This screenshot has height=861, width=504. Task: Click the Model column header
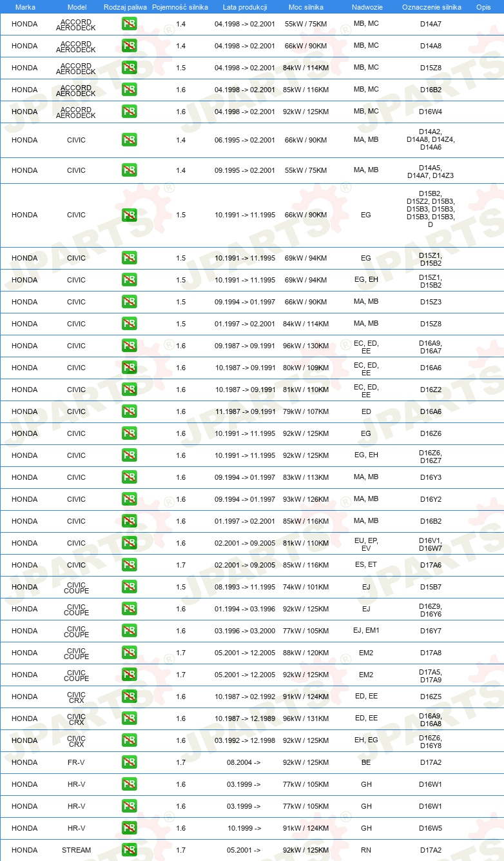click(77, 6)
